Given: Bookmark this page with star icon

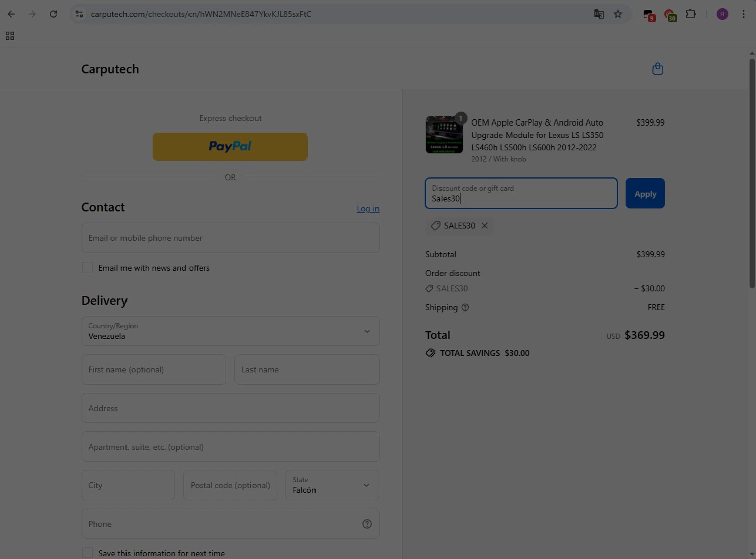Looking at the screenshot, I should tap(618, 14).
